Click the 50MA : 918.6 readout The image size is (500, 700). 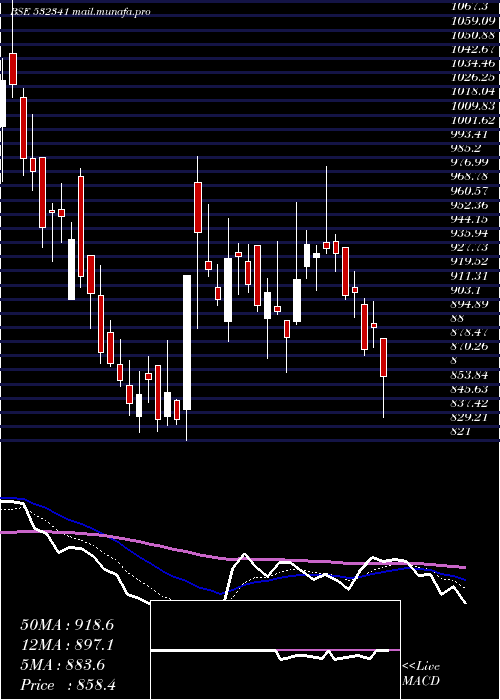pyautogui.click(x=67, y=625)
